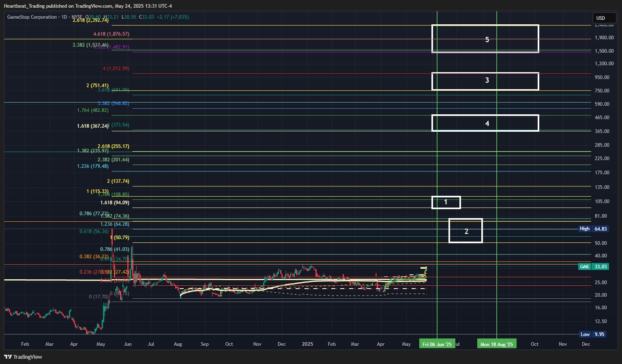The width and height of the screenshot is (622, 364).
Task: Click 135.00 on the price axis
Action: pos(602,187)
